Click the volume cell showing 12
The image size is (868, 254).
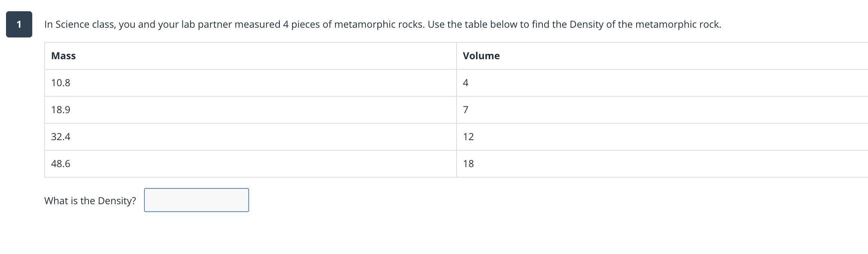tap(468, 137)
